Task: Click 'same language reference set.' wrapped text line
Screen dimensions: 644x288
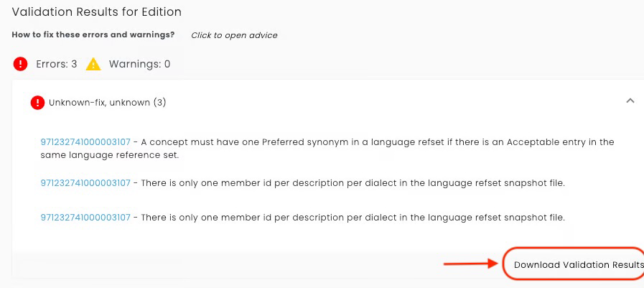Action: (x=101, y=154)
